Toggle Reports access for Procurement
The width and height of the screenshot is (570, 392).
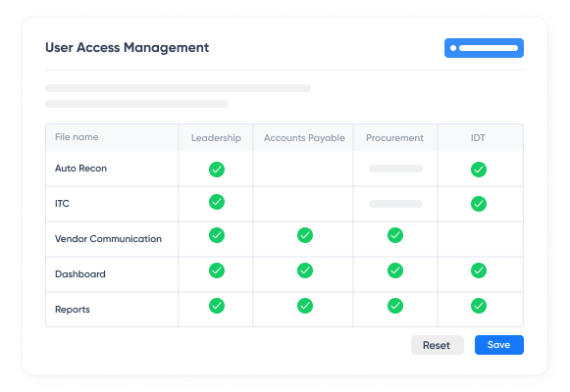[x=395, y=306]
